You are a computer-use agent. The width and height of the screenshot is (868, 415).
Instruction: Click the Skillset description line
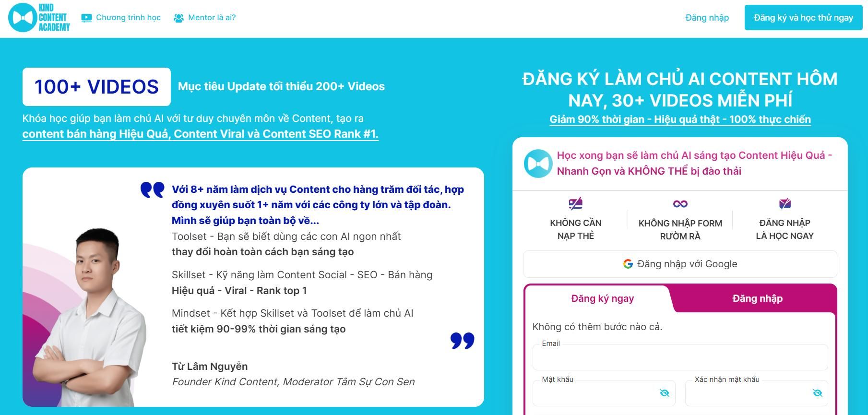pyautogui.click(x=302, y=275)
